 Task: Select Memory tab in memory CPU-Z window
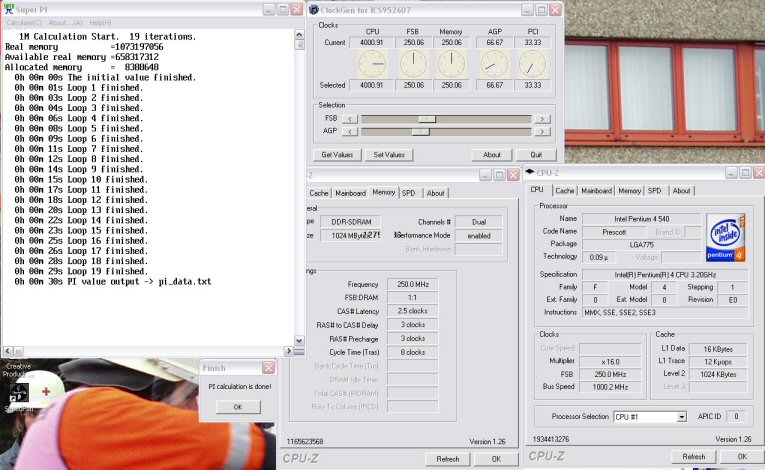click(383, 192)
